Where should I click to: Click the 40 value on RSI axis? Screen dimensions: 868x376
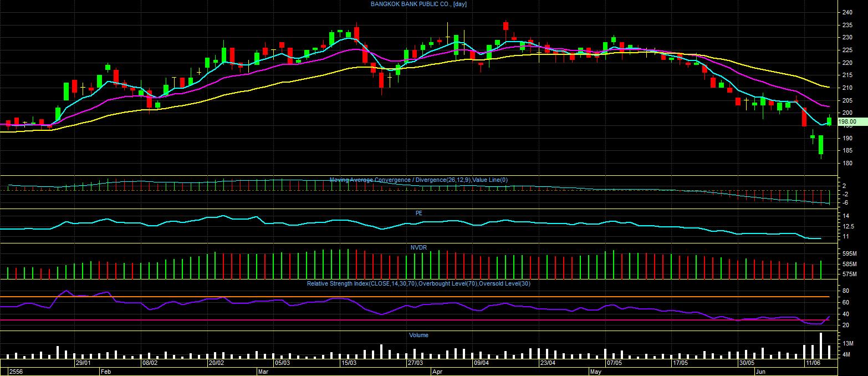(846, 314)
